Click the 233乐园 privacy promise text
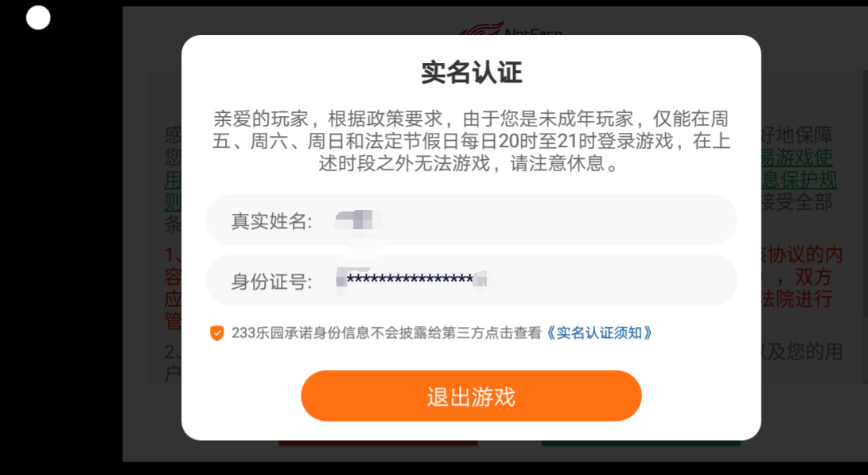Image resolution: width=868 pixels, height=475 pixels. click(x=387, y=333)
